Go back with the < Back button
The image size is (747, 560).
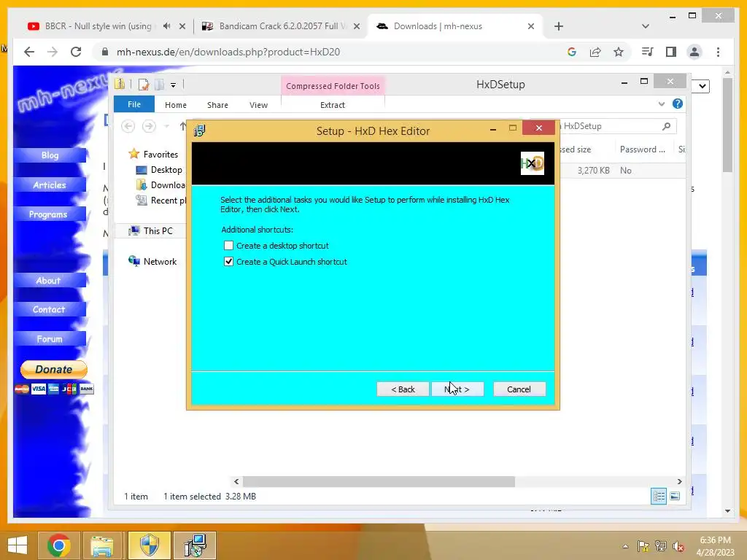click(403, 389)
